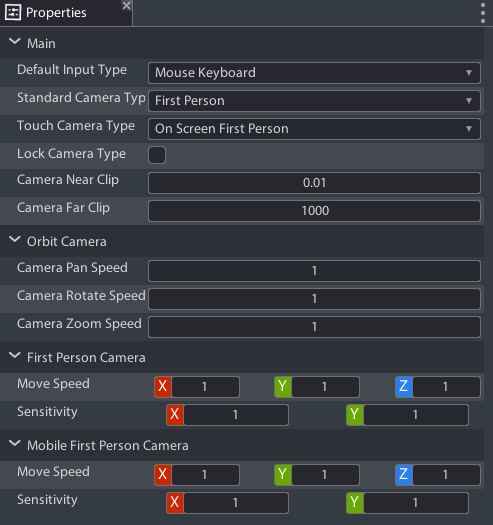
Task: Click the red X label of First Person Move Speed
Action: coord(163,386)
